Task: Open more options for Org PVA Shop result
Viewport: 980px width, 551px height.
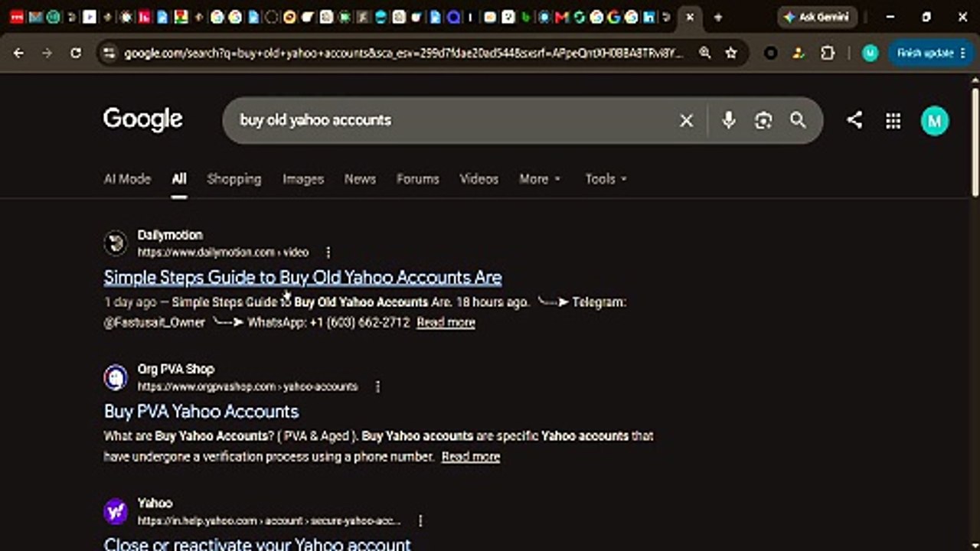Action: point(377,386)
